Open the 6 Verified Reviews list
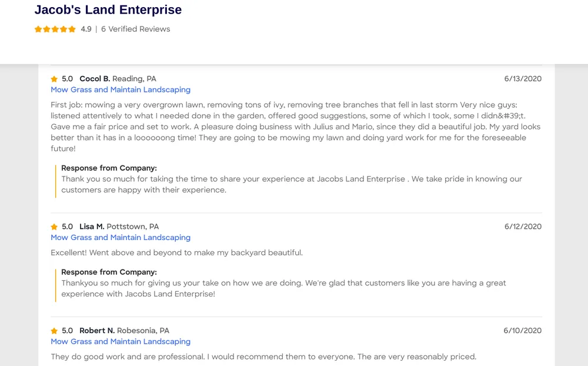 [x=135, y=28]
